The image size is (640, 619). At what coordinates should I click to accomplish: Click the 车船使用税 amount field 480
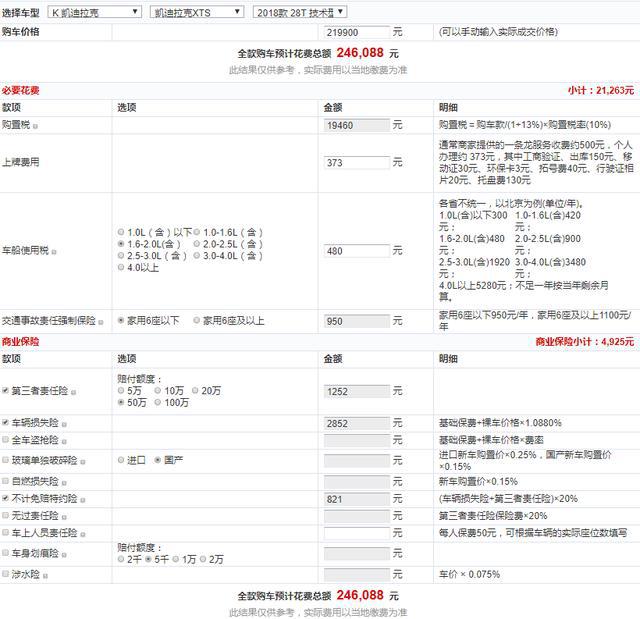coord(357,251)
